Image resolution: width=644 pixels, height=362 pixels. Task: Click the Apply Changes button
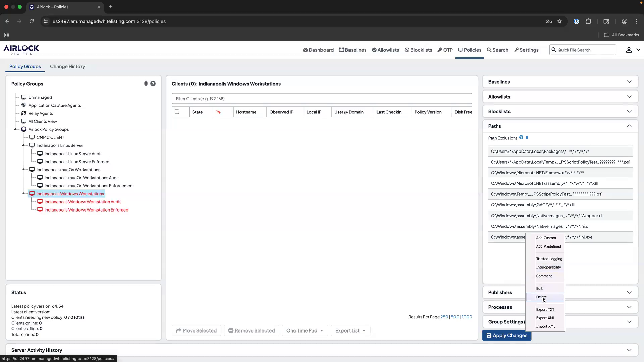[506, 335]
